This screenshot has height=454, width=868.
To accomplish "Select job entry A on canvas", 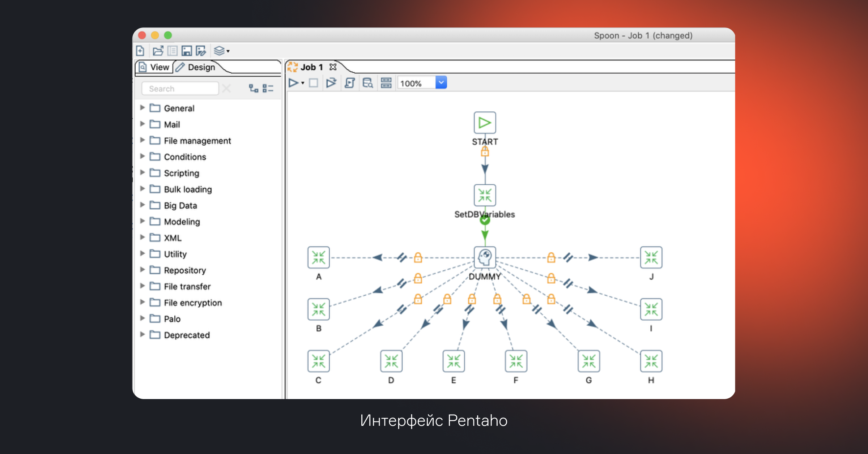I will pos(319,257).
